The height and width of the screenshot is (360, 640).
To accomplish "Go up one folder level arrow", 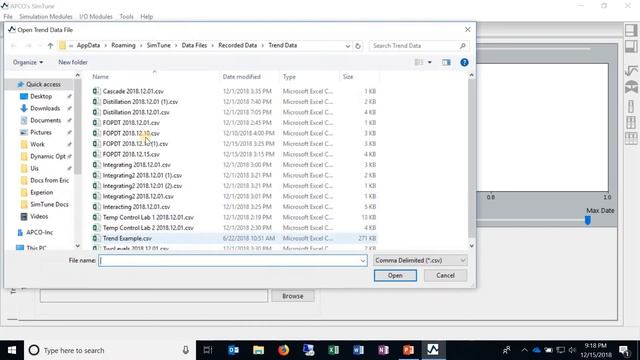I will click(x=50, y=46).
